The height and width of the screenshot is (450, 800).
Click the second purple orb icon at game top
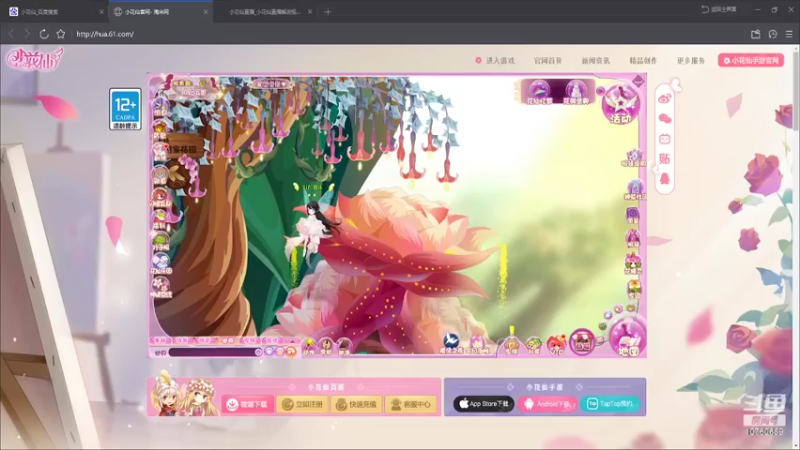point(576,92)
